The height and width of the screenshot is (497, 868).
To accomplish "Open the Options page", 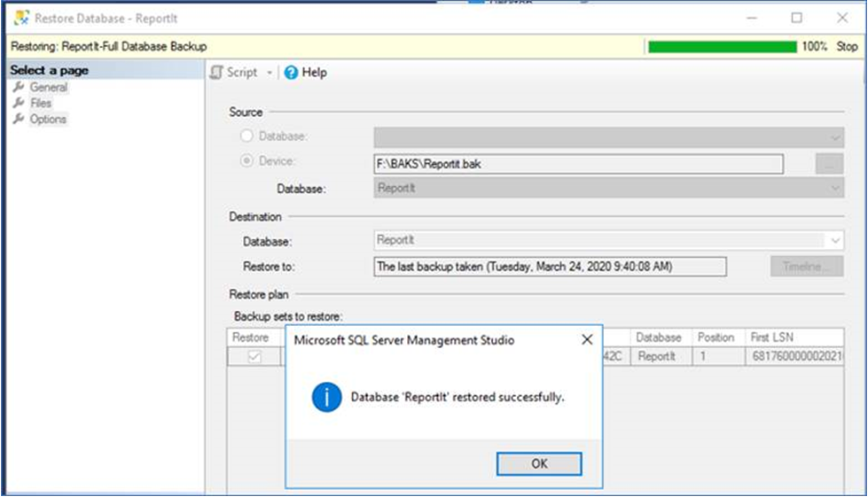I will pos(48,120).
